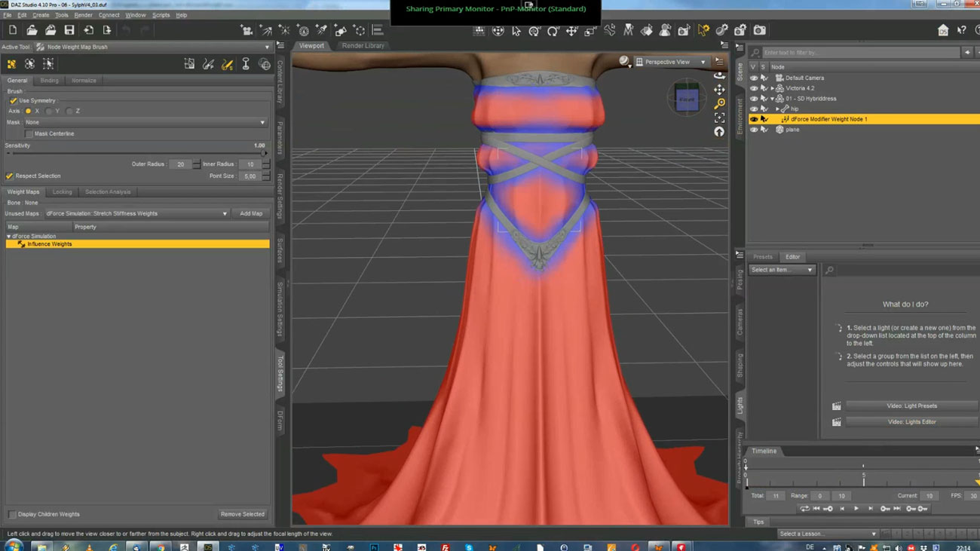Select the Scale tool in top toolbar
Viewport: 980px width, 551px height.
point(590,31)
